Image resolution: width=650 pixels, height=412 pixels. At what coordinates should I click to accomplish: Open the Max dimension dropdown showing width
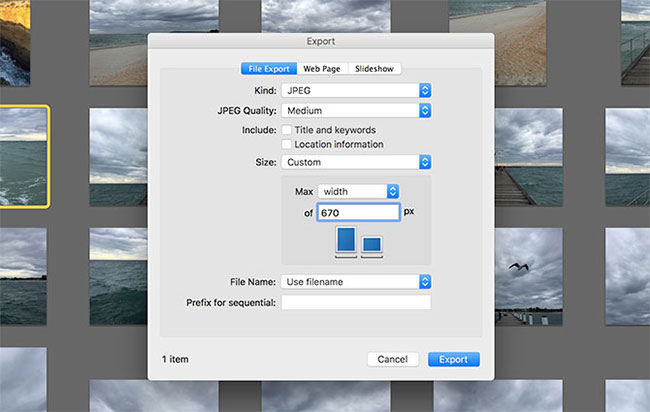(x=358, y=191)
